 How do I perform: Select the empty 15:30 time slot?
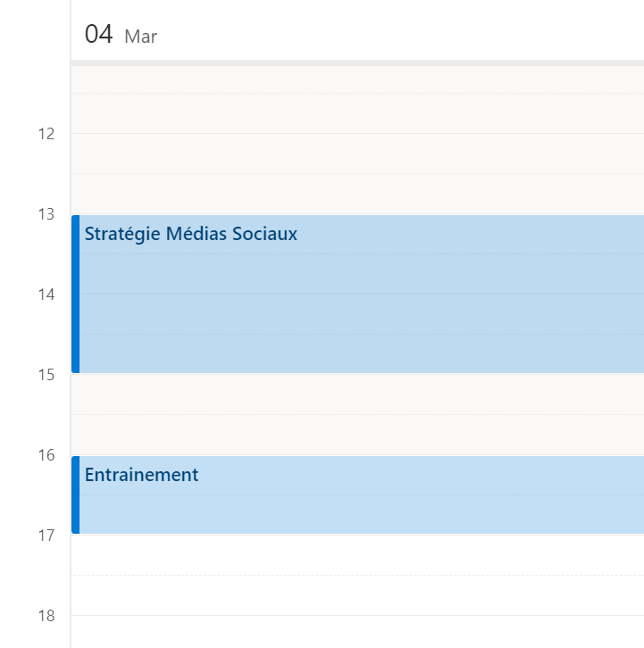point(357,435)
